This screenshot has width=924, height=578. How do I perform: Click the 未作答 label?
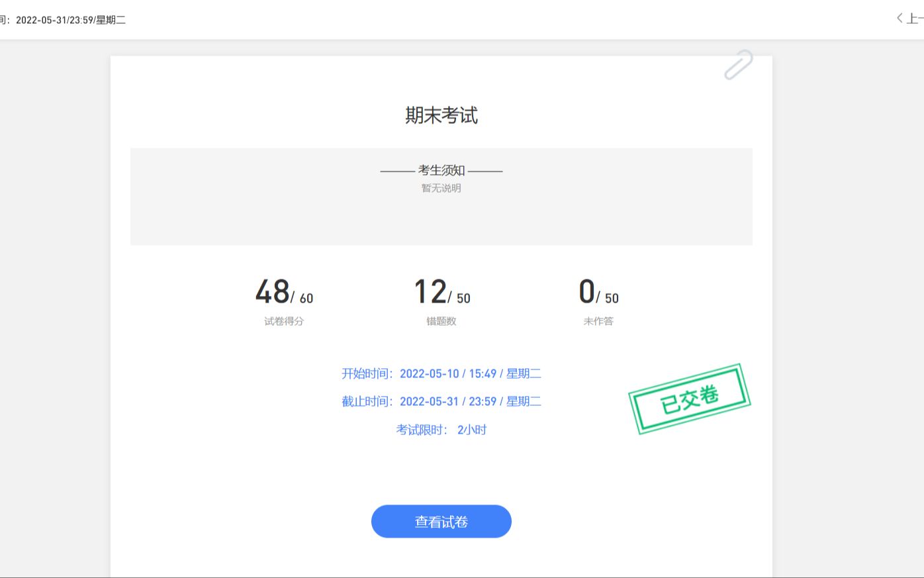point(598,321)
